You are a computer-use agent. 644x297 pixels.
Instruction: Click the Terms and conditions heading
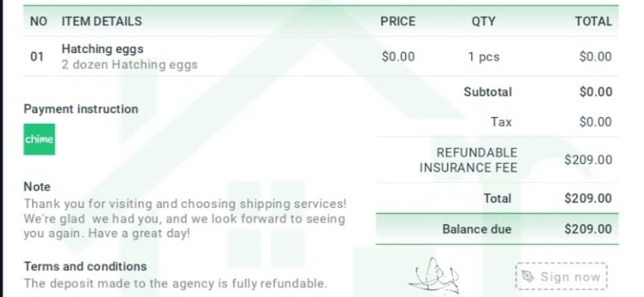point(85,266)
